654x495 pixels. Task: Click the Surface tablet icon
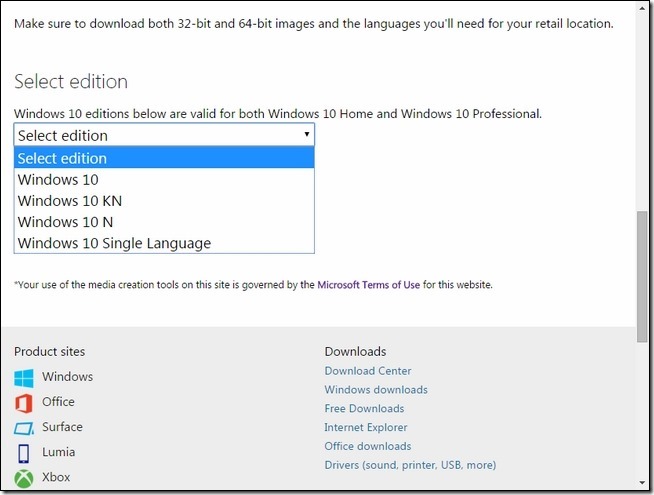pyautogui.click(x=24, y=428)
